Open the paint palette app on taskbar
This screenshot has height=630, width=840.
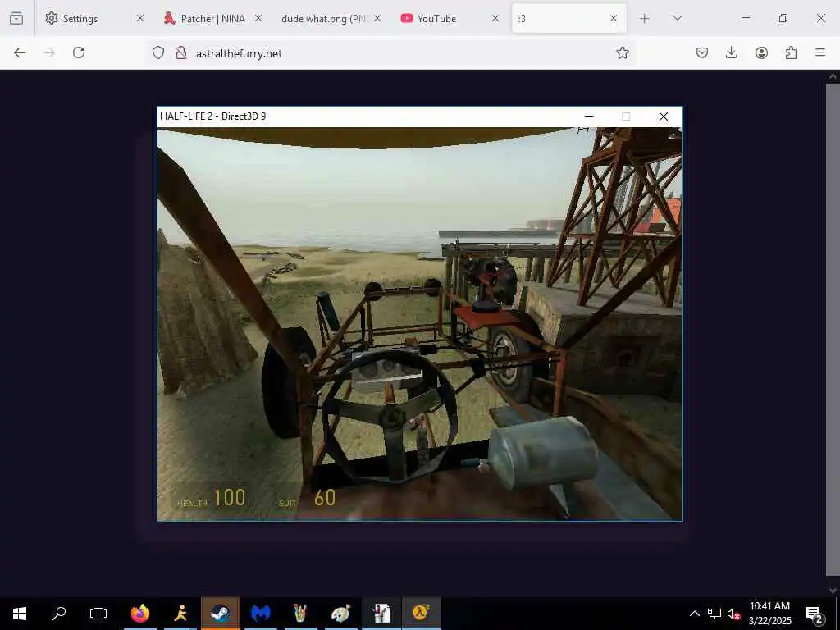click(x=340, y=614)
